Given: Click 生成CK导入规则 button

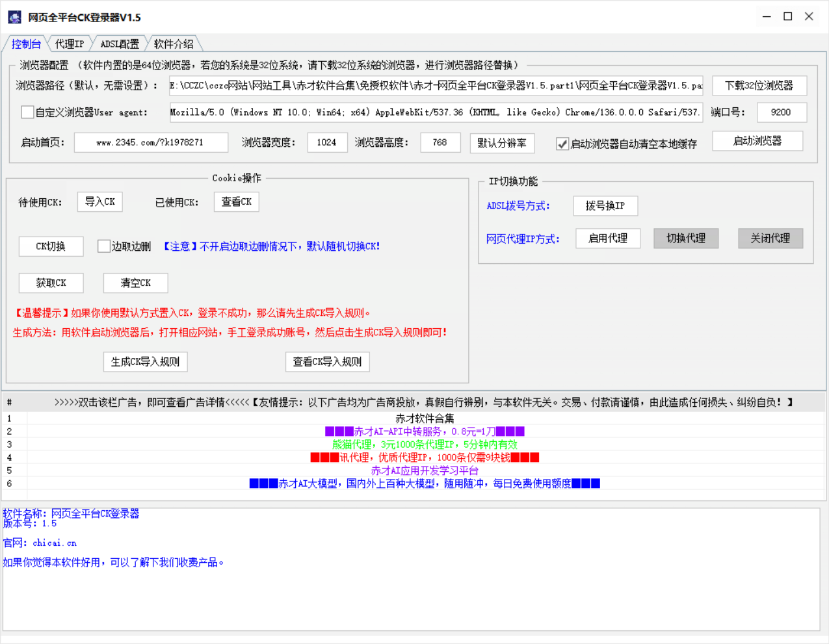Looking at the screenshot, I should pyautogui.click(x=145, y=362).
